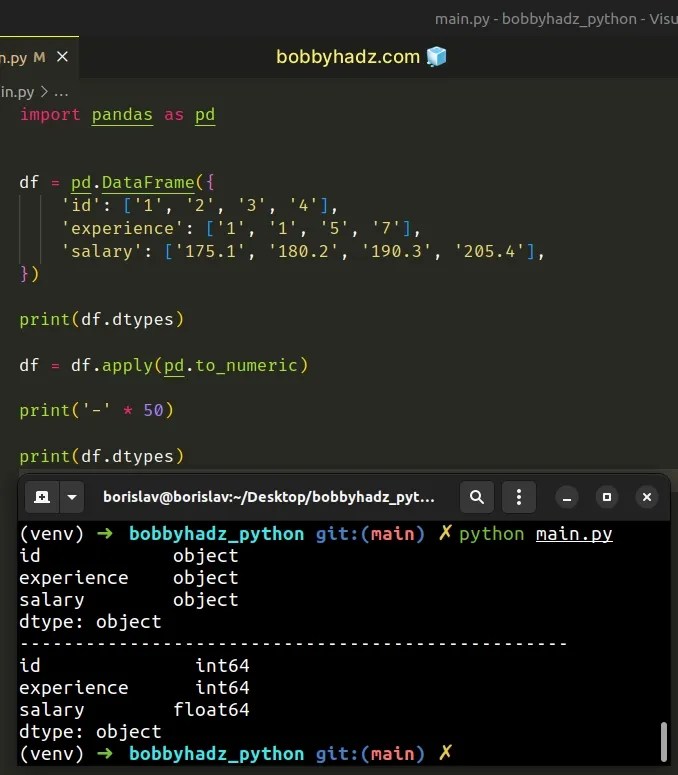
Task: Maximize the terminal window
Action: [x=607, y=497]
